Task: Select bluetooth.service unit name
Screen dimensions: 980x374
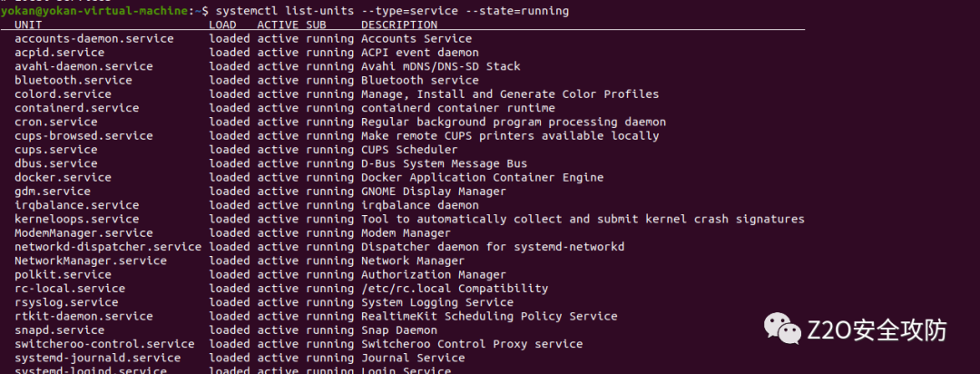Action: point(73,80)
